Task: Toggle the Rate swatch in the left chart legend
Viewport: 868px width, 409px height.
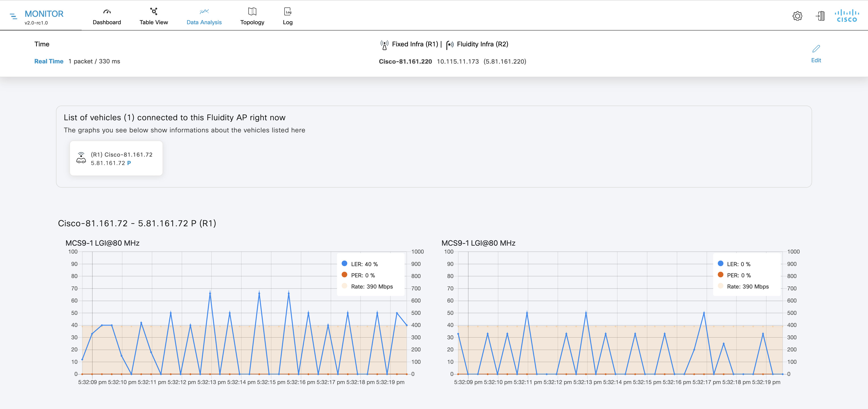Action: click(x=344, y=286)
